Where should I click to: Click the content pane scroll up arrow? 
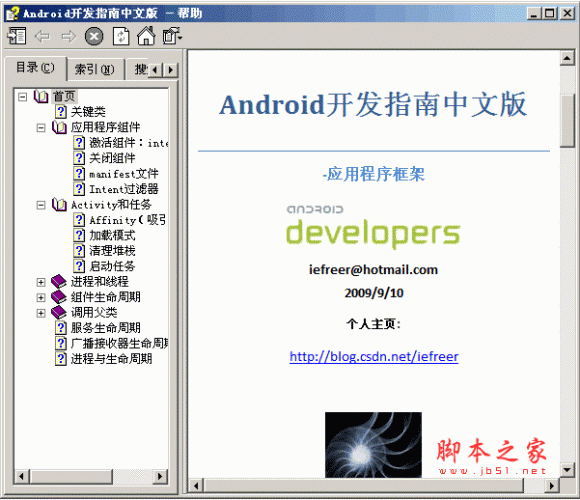coord(567,58)
